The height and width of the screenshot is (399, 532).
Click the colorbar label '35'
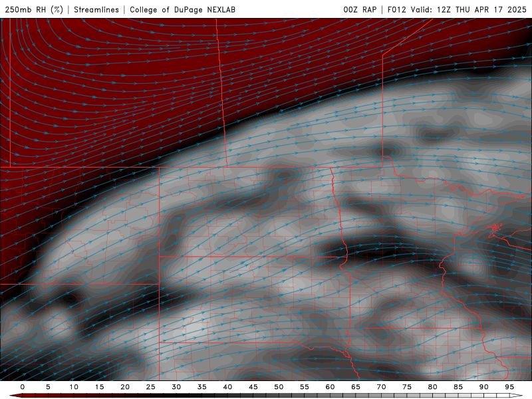click(202, 387)
